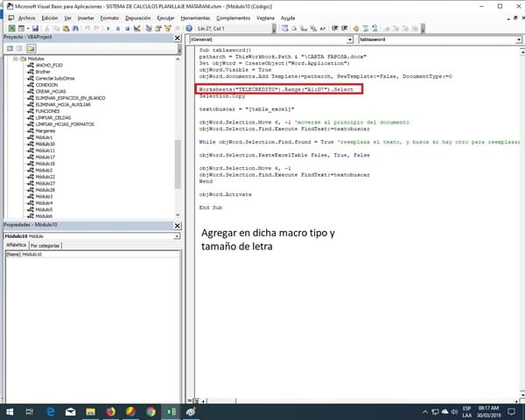Close the Project - VBAProject panel
The image size is (525, 420).
(x=178, y=38)
